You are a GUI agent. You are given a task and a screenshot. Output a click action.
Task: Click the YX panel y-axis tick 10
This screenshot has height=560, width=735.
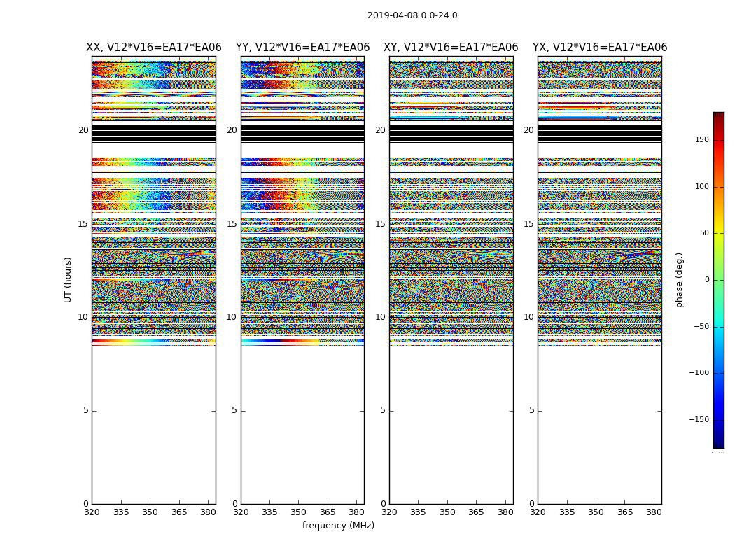point(529,317)
